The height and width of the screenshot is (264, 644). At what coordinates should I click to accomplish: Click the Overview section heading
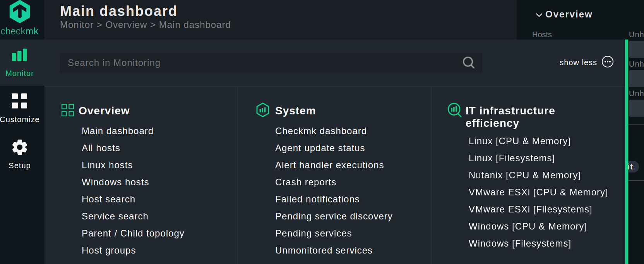point(104,111)
